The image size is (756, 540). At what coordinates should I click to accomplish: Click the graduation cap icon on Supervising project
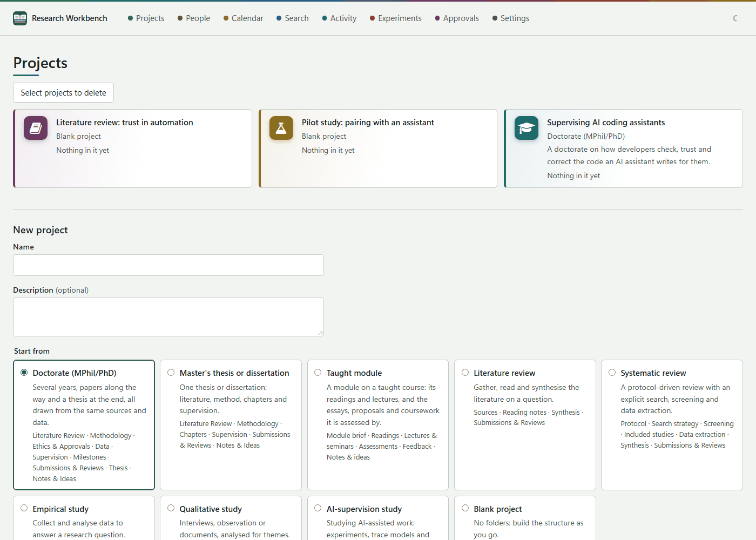pos(526,128)
